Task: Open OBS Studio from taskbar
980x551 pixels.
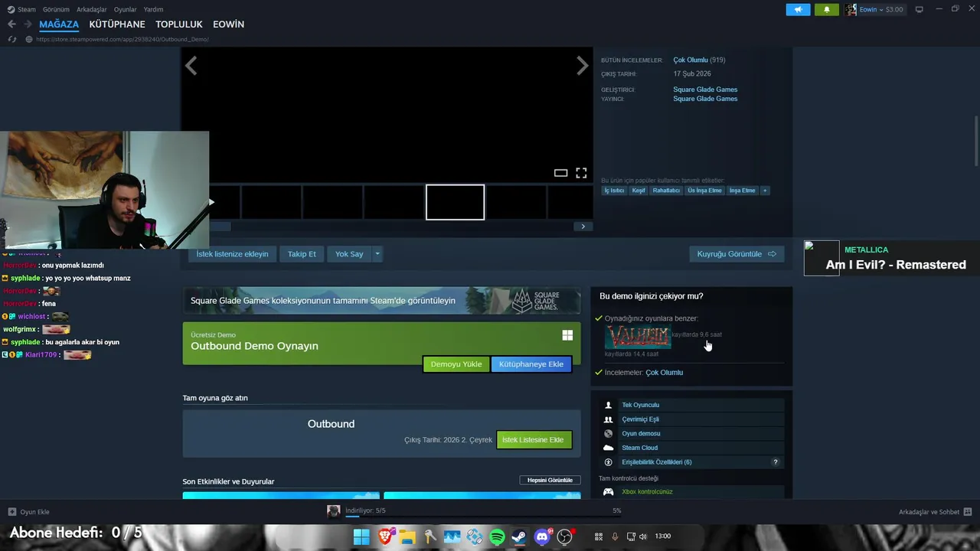Action: pyautogui.click(x=565, y=536)
